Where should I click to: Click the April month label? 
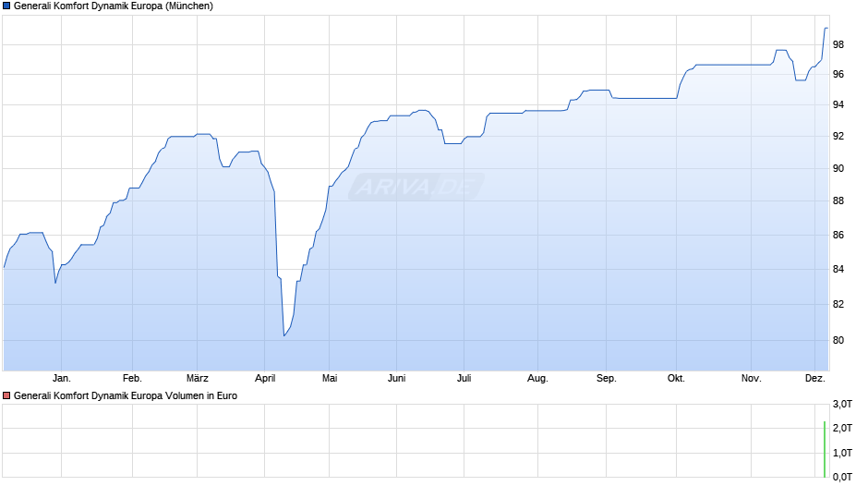(x=265, y=378)
